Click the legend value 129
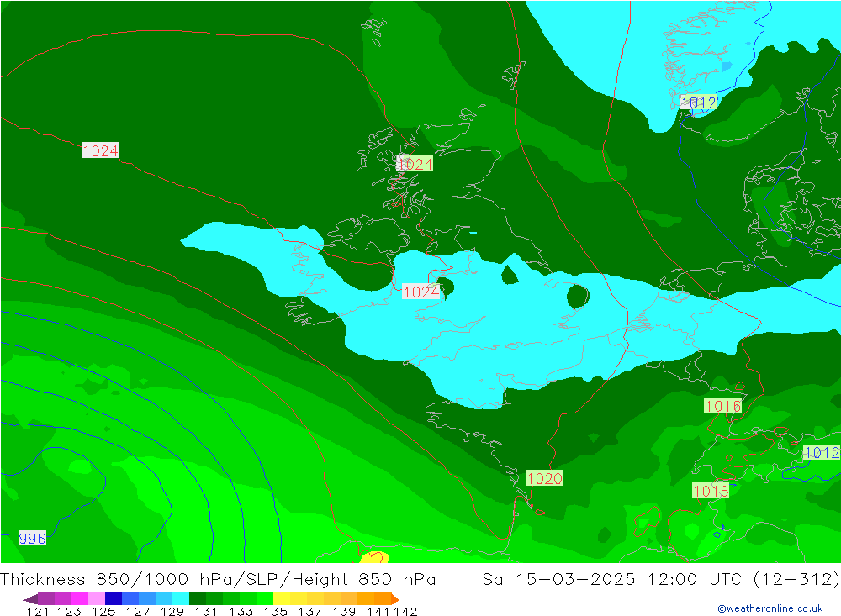The image size is (841, 616). coord(172,611)
